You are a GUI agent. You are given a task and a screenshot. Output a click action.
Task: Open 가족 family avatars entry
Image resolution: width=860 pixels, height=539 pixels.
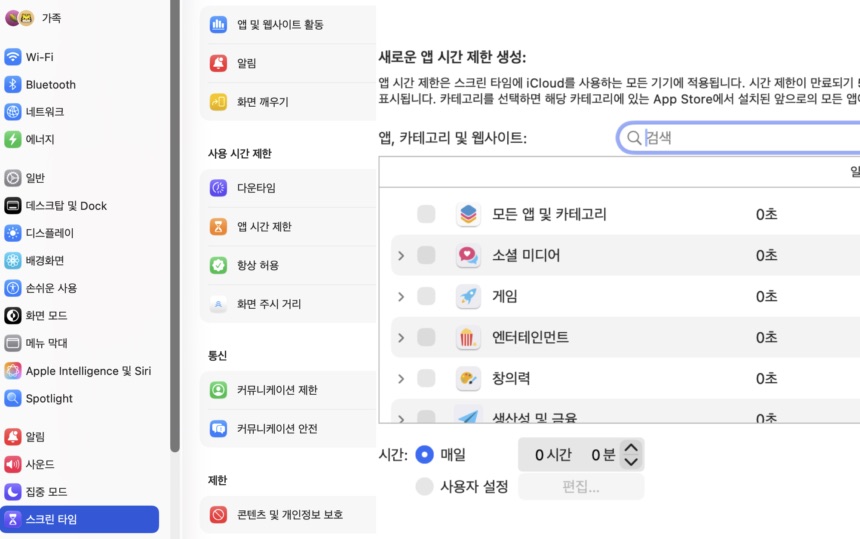click(33, 18)
